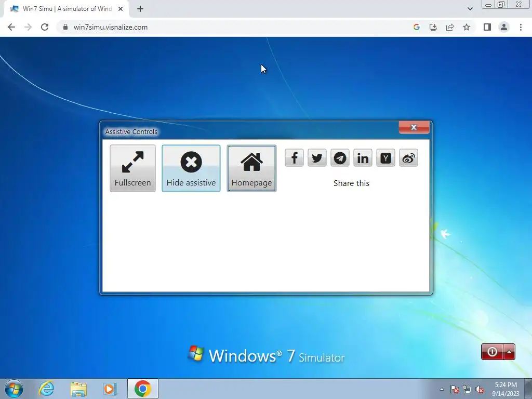
Task: Open the browser profile avatar
Action: click(x=504, y=27)
